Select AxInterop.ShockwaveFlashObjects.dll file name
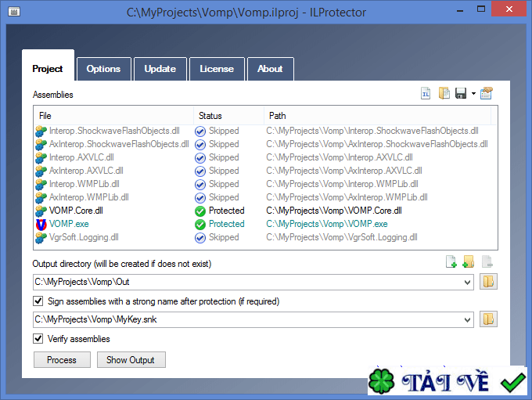The image size is (532, 400). point(119,144)
